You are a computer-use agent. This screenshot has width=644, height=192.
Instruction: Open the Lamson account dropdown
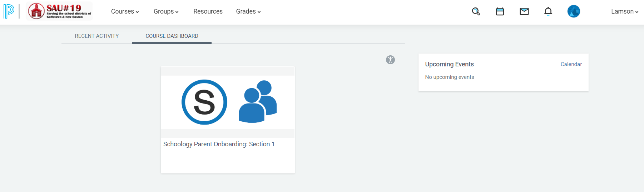point(625,11)
